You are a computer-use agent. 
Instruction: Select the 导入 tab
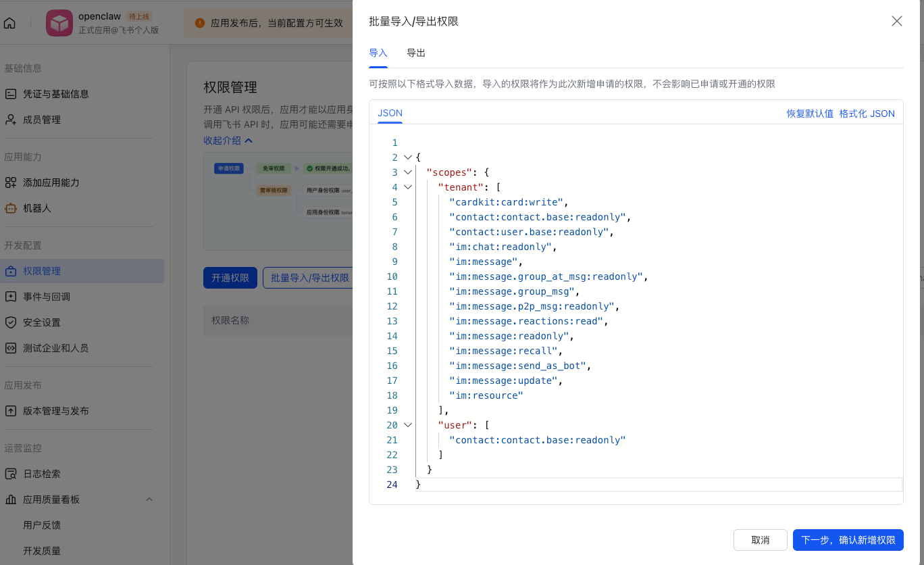pyautogui.click(x=378, y=53)
